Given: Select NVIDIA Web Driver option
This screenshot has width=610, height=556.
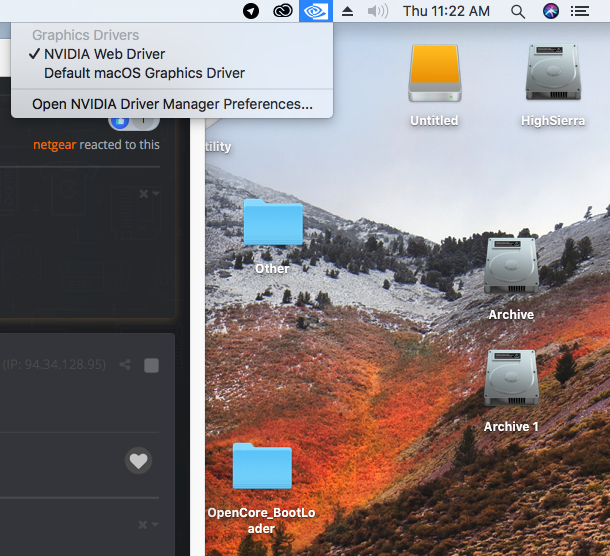Looking at the screenshot, I should tap(172, 54).
